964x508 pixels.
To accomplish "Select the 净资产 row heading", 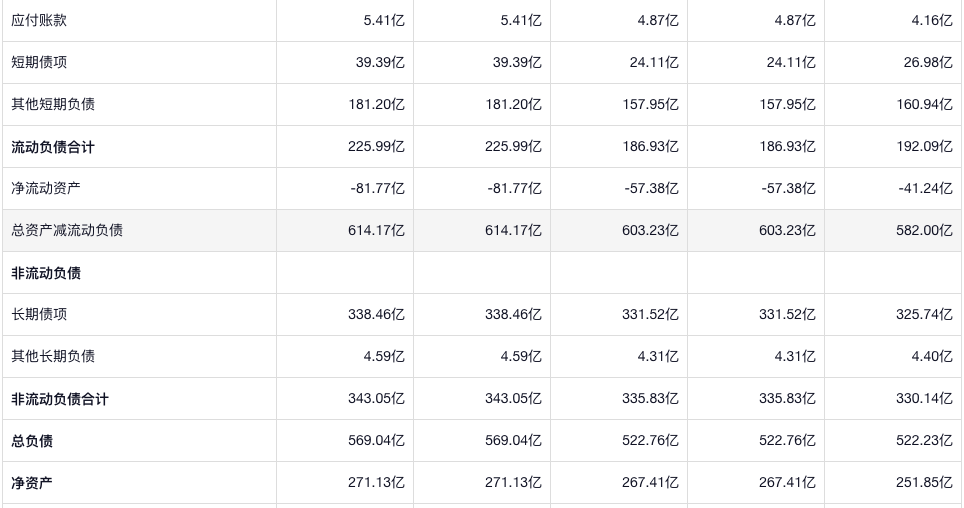I will tap(32, 483).
